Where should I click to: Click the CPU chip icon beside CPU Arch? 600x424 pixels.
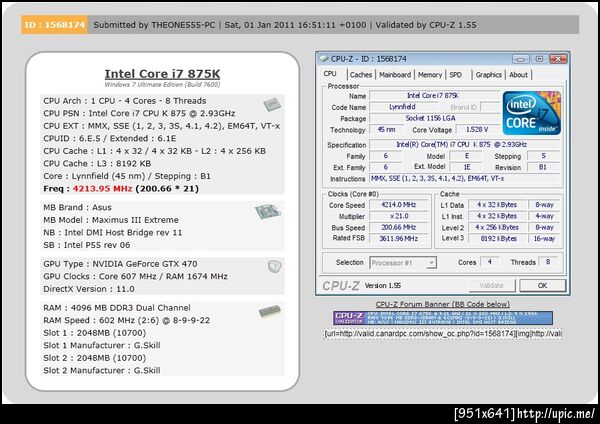[272, 104]
